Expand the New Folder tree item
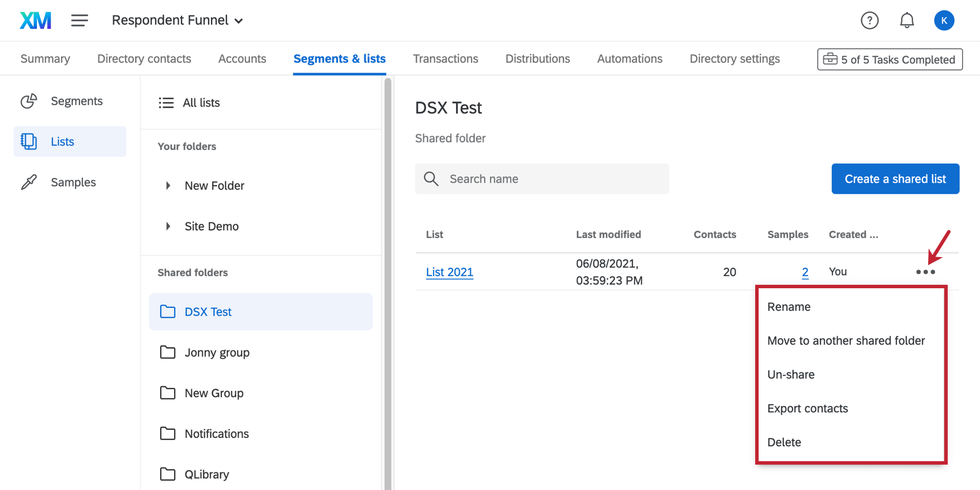The height and width of the screenshot is (490, 980). pyautogui.click(x=168, y=186)
